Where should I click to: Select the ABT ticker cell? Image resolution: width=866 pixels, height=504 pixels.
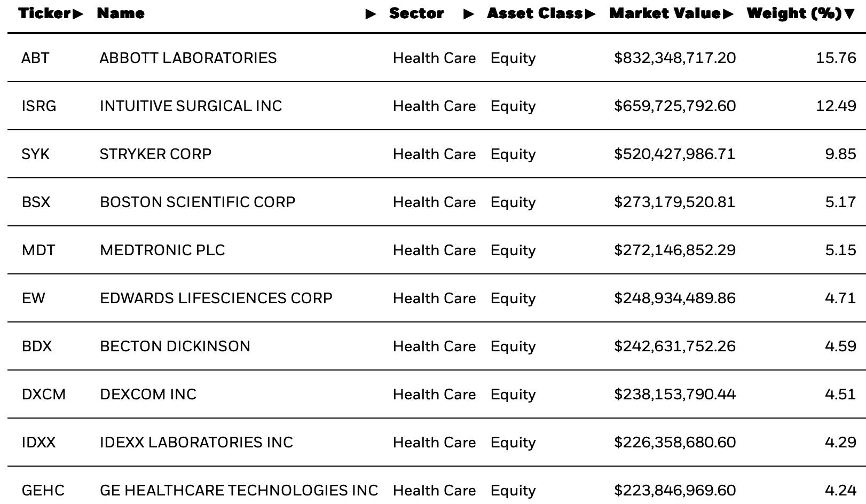coord(35,58)
